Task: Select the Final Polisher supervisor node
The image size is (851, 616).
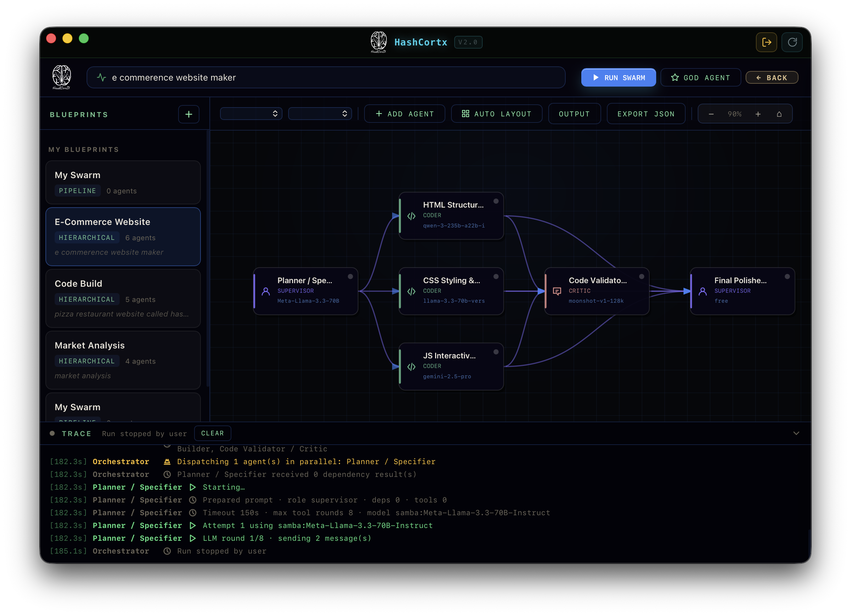Action: tap(742, 291)
